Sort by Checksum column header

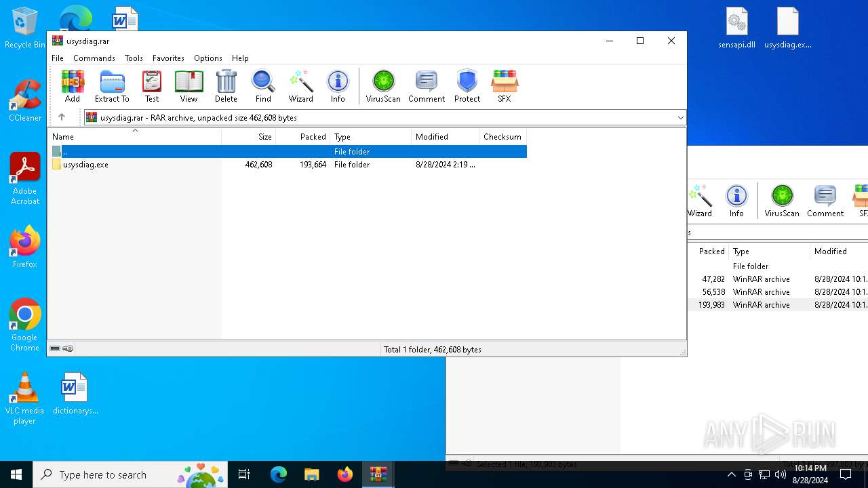(502, 136)
